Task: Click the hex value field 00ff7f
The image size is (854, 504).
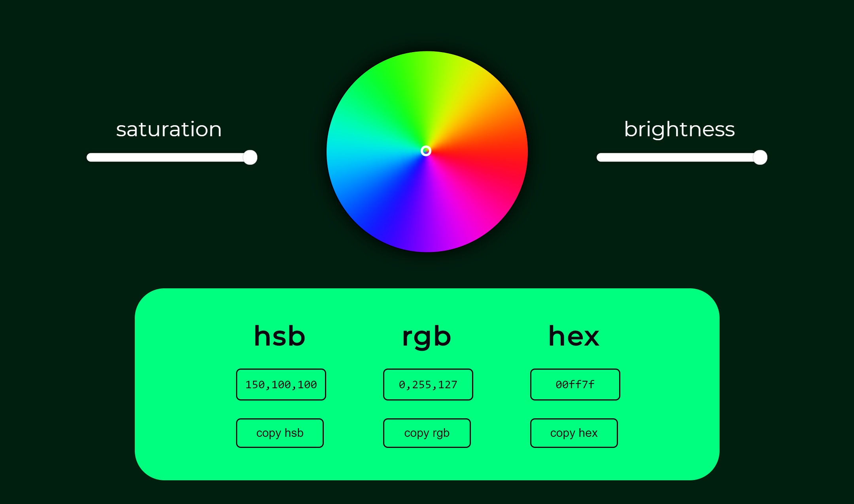Action: pos(575,384)
